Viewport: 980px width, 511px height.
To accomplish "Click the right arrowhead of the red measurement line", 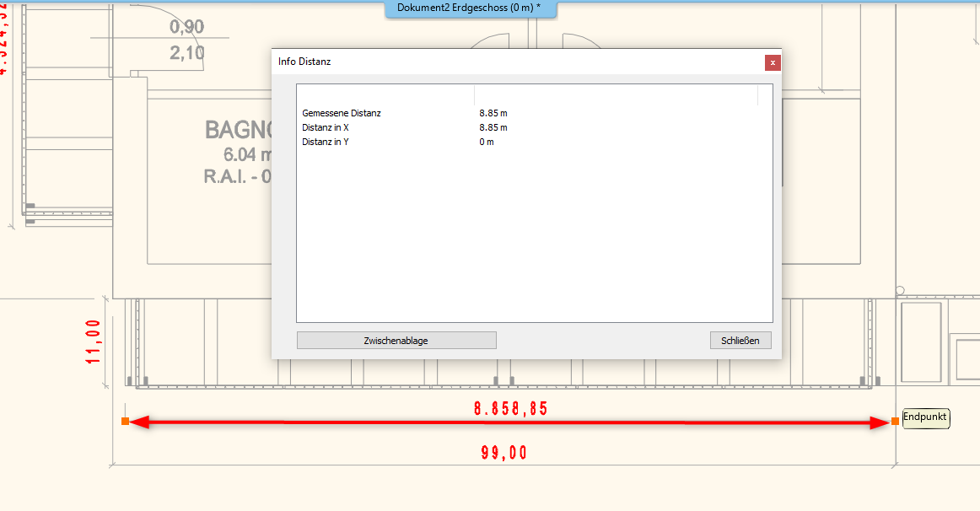I will (x=880, y=422).
